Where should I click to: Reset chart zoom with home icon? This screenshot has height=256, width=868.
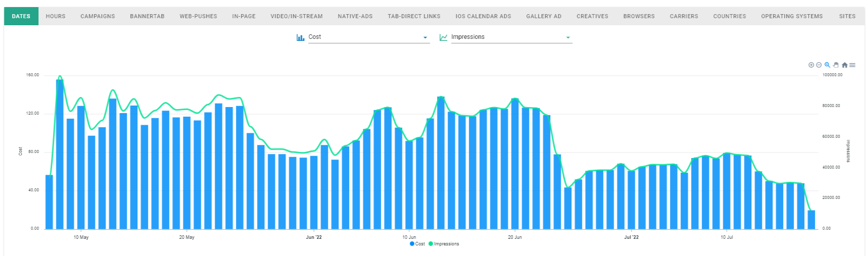(844, 65)
